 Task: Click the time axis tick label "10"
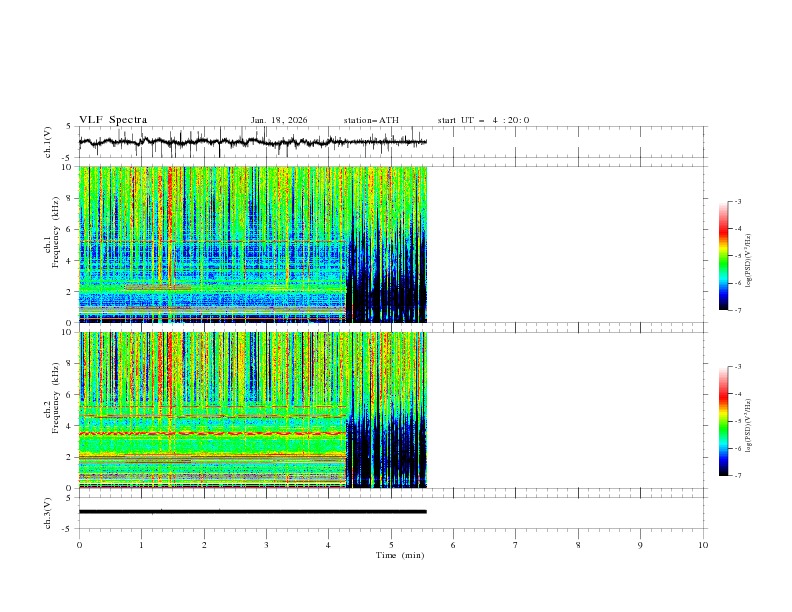[x=703, y=545]
